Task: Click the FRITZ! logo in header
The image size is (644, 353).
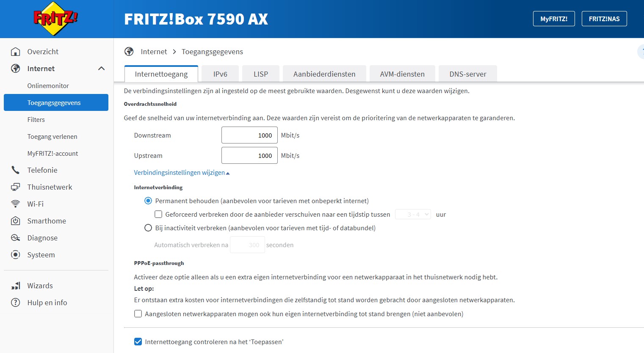Action: pos(55,19)
